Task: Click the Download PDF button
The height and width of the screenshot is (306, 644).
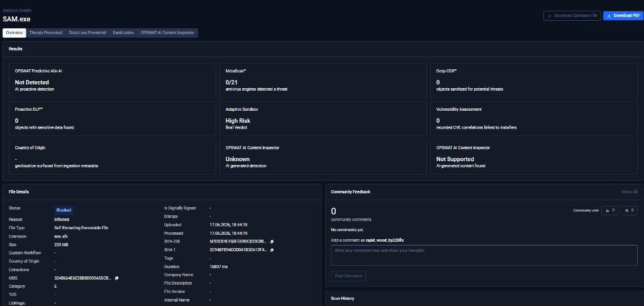Action: [623, 16]
